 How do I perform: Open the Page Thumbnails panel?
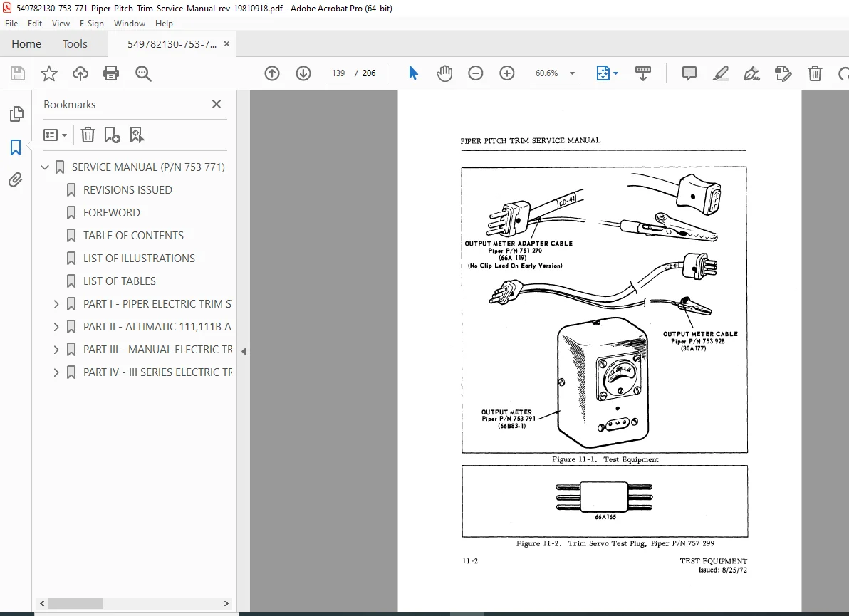point(16,114)
